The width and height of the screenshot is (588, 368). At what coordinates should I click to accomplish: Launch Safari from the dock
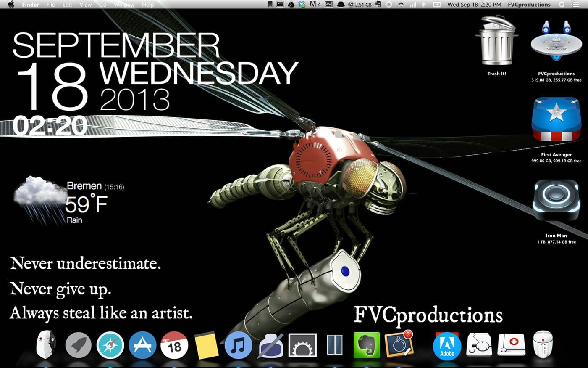[x=110, y=345]
